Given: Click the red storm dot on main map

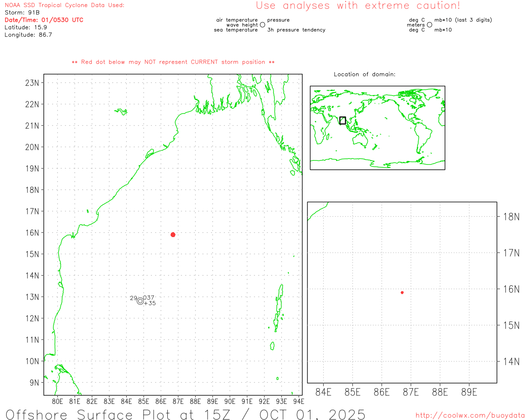Looking at the screenshot, I should pyautogui.click(x=173, y=235).
